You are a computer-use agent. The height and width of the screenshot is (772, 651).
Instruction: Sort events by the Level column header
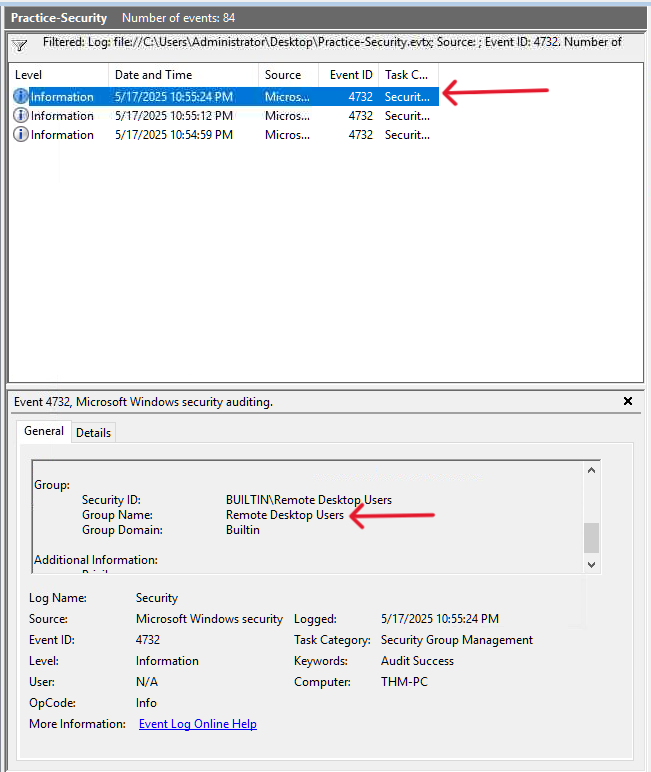[58, 75]
